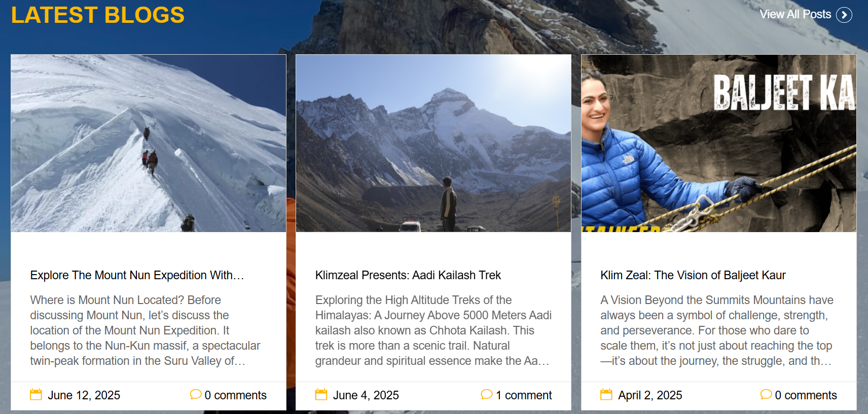Viewport: 868px width, 414px height.
Task: Click comment bubble icon on Aadi Kailash post
Action: (x=487, y=394)
